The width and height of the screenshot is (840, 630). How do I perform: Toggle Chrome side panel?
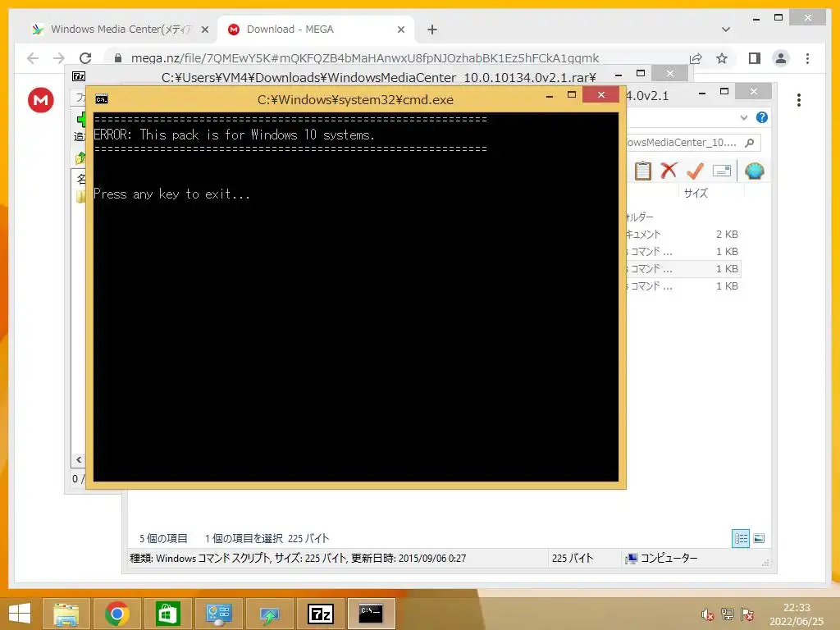(755, 58)
